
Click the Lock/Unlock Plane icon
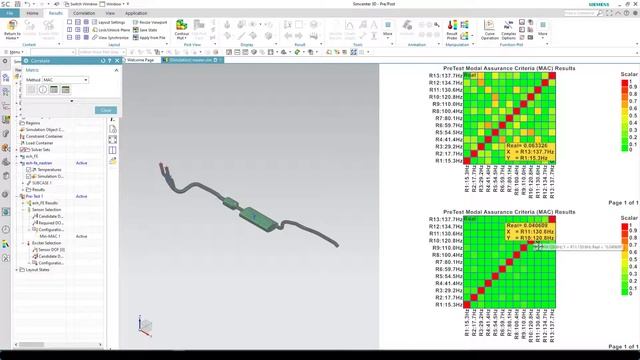point(95,30)
